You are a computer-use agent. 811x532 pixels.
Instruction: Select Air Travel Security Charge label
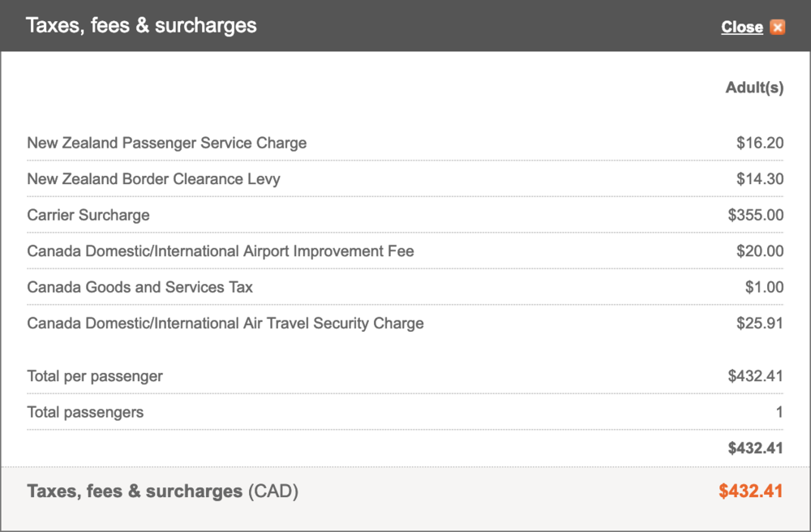pos(225,323)
